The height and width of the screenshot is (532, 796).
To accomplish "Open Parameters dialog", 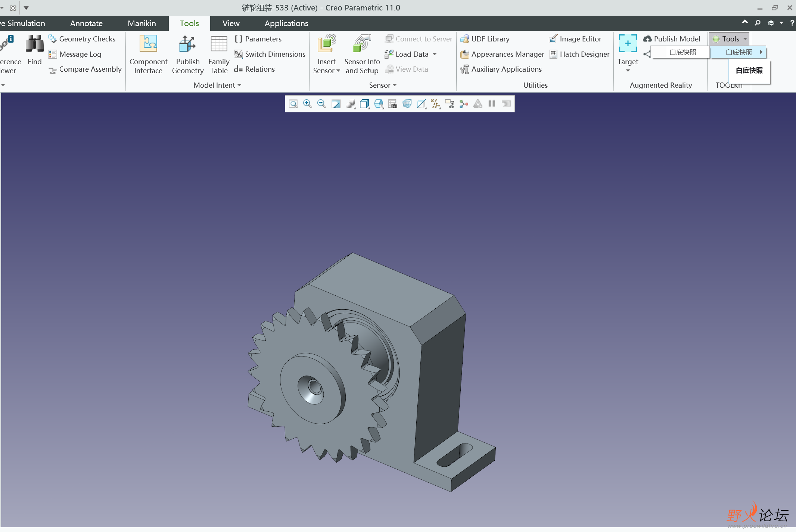I will [x=258, y=39].
